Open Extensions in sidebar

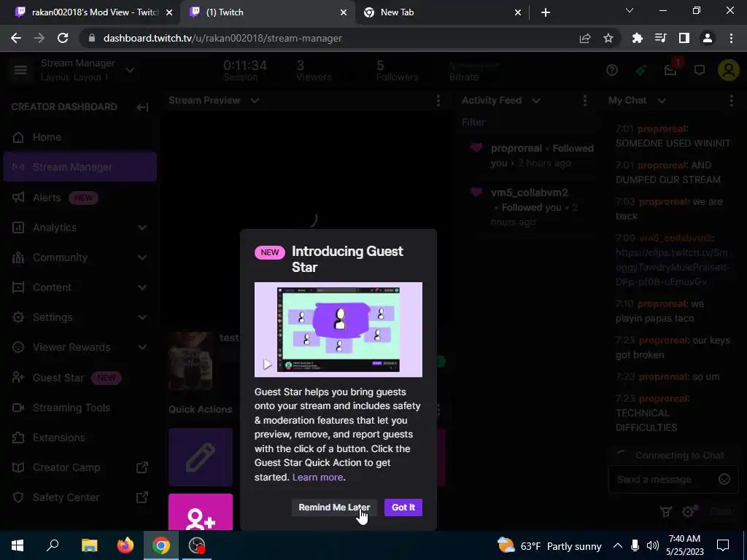(x=80, y=437)
